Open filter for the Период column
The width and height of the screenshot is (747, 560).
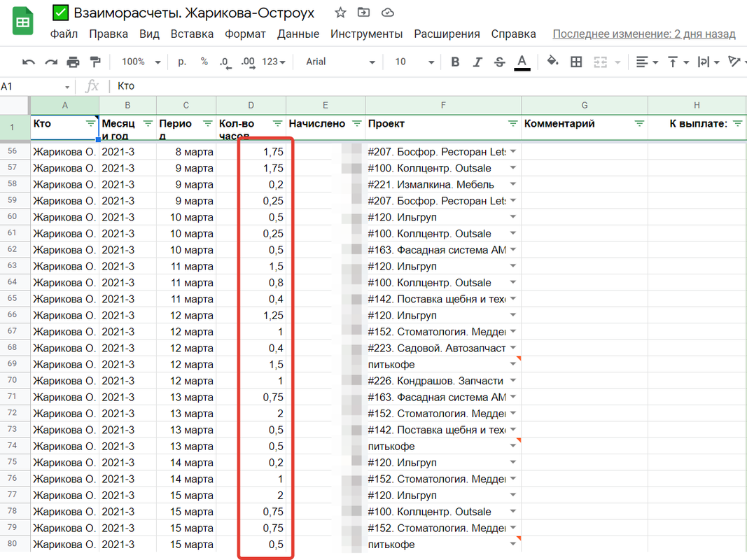(x=207, y=124)
